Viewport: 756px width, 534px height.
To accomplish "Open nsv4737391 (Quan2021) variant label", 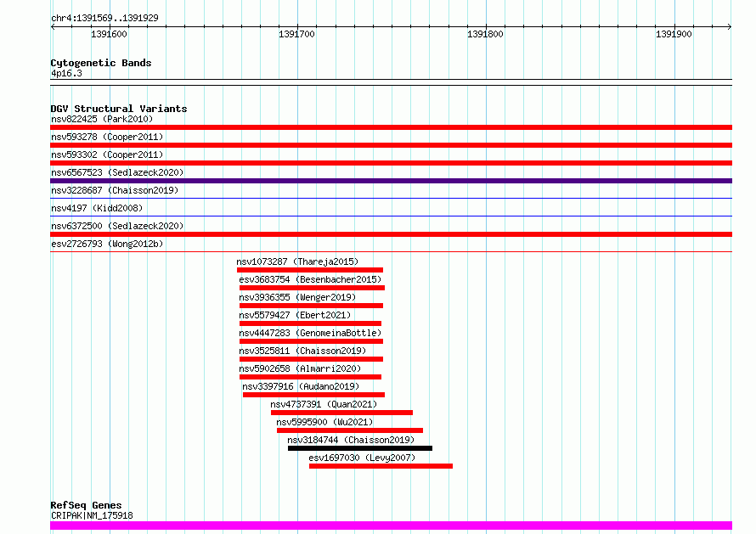I will point(324,404).
